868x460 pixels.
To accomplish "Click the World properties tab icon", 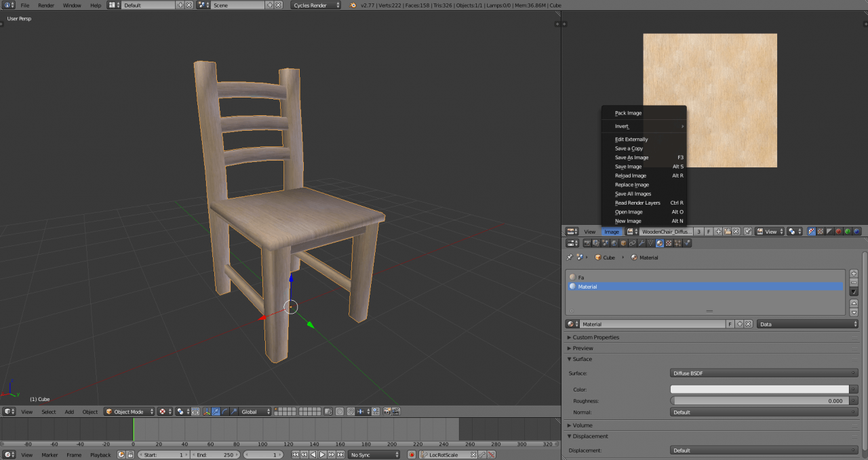I will [614, 243].
